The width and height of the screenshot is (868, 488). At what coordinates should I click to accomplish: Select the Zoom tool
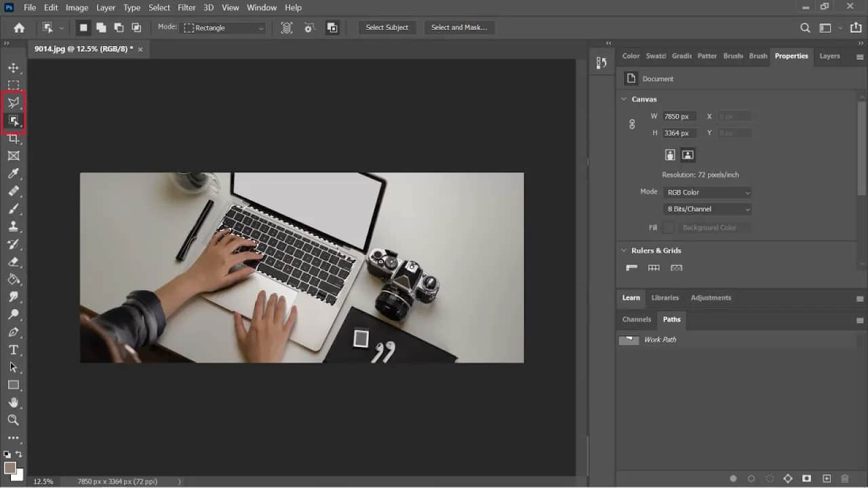point(14,420)
